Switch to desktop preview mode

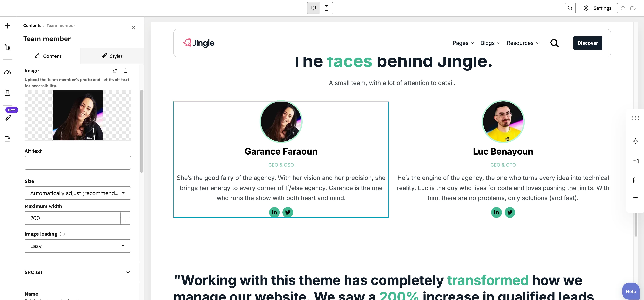pos(313,8)
